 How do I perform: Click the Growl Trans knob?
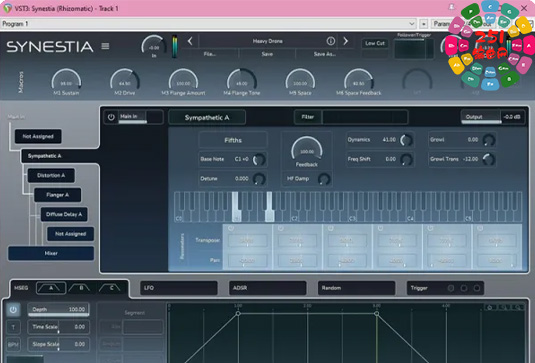click(489, 159)
